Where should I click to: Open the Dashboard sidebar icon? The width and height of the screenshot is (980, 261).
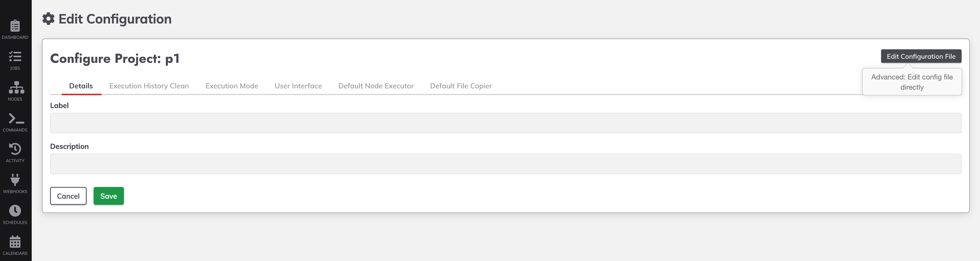pyautogui.click(x=15, y=26)
